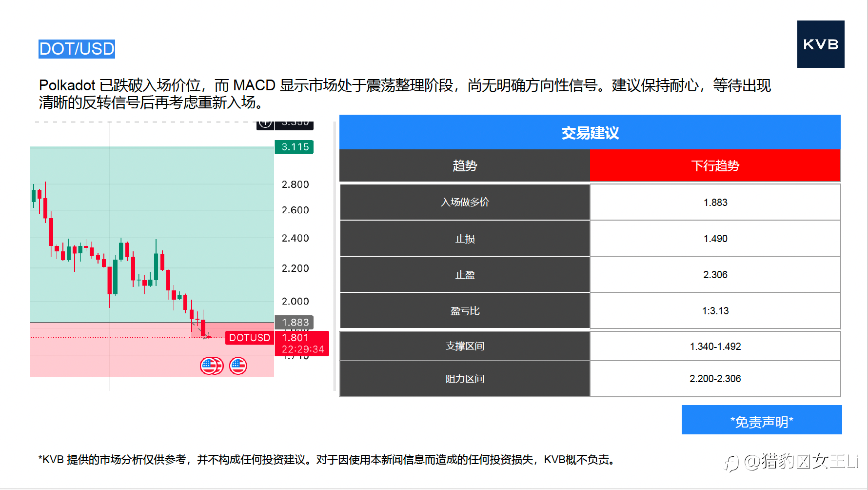Click the 1.801 current price tag

[x=302, y=343]
